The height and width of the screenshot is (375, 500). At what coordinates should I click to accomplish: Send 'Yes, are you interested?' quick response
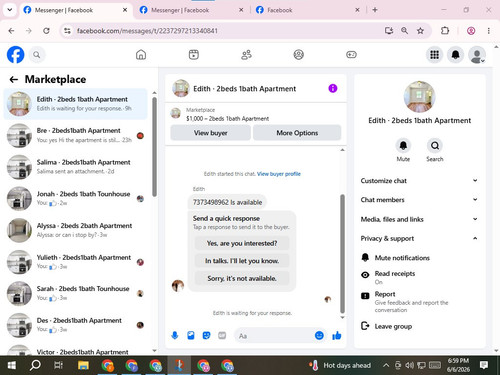[242, 243]
